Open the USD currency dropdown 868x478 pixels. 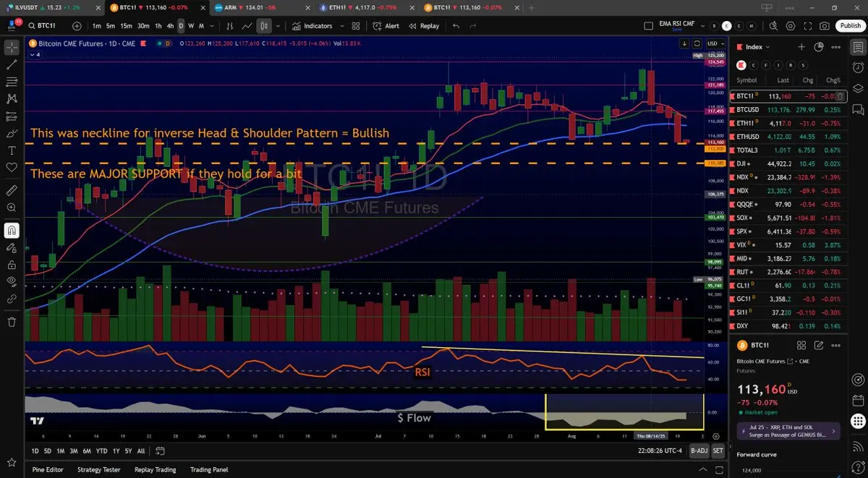(x=715, y=43)
